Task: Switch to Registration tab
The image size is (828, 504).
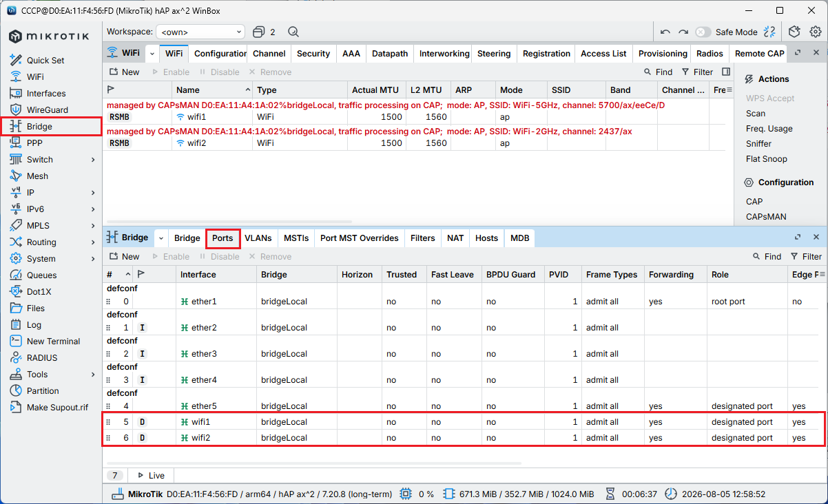Action: coord(546,54)
